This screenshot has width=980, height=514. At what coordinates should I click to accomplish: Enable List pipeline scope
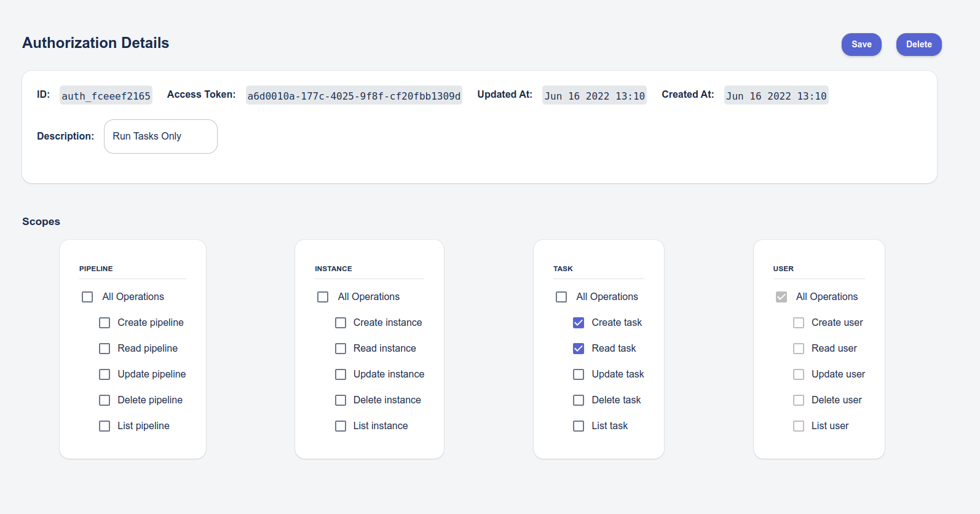click(x=105, y=426)
